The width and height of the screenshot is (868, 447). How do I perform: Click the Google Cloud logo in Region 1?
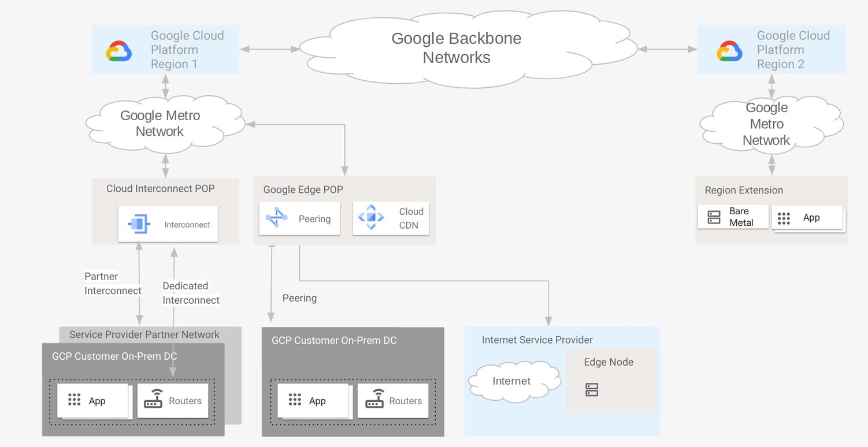point(119,51)
